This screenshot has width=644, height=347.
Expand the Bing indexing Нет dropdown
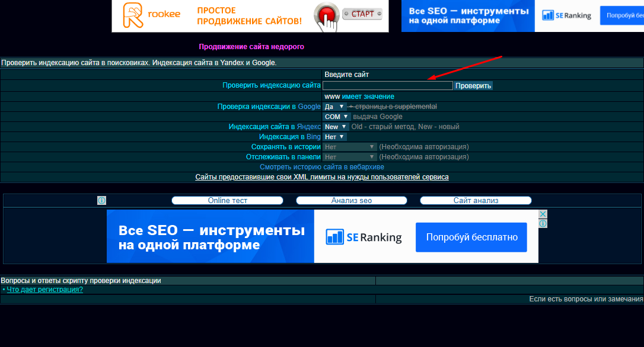pos(334,137)
